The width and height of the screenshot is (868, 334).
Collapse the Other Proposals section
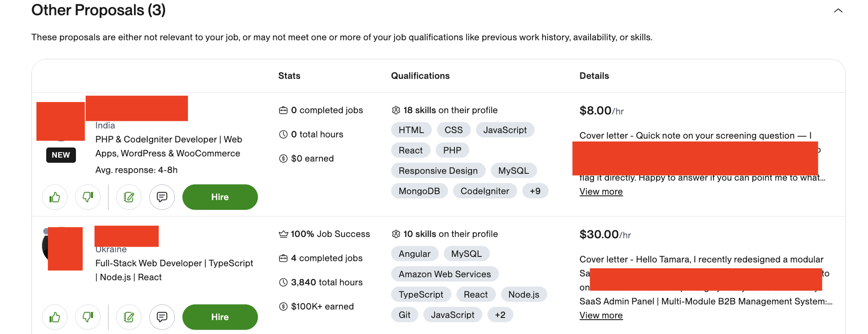coord(838,10)
